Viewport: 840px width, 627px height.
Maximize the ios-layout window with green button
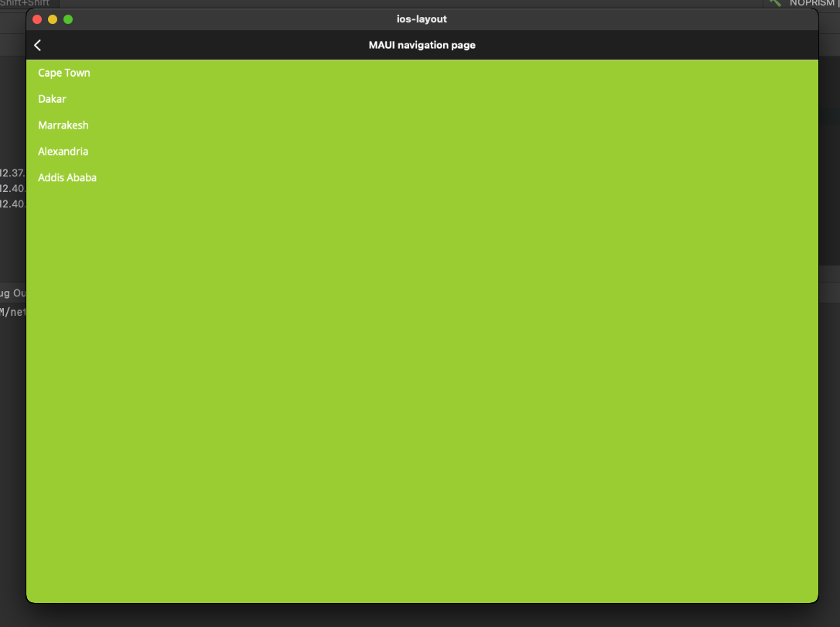click(68, 19)
